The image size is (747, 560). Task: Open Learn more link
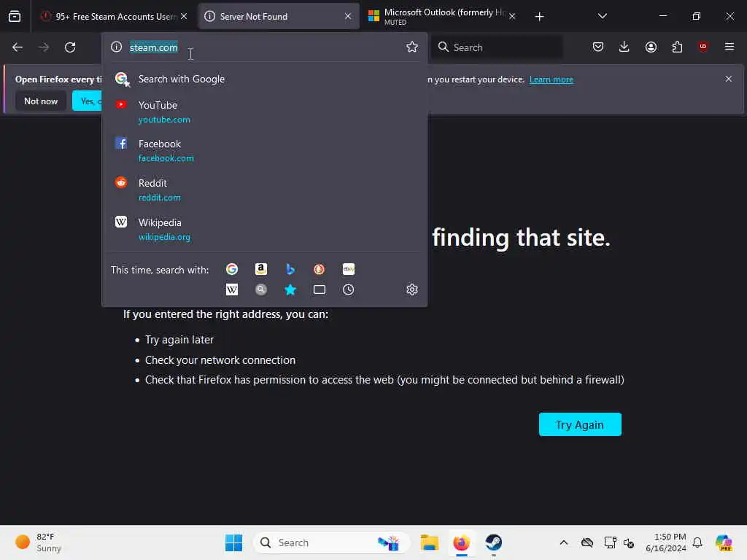[551, 79]
